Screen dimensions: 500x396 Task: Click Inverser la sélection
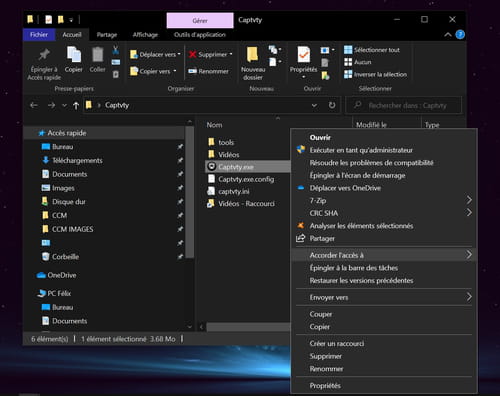pyautogui.click(x=375, y=74)
